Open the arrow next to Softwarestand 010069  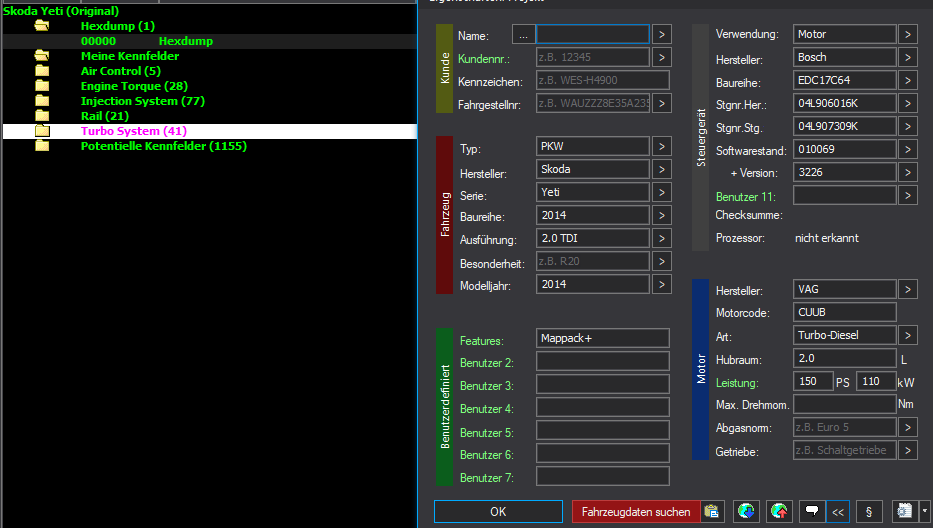907,149
